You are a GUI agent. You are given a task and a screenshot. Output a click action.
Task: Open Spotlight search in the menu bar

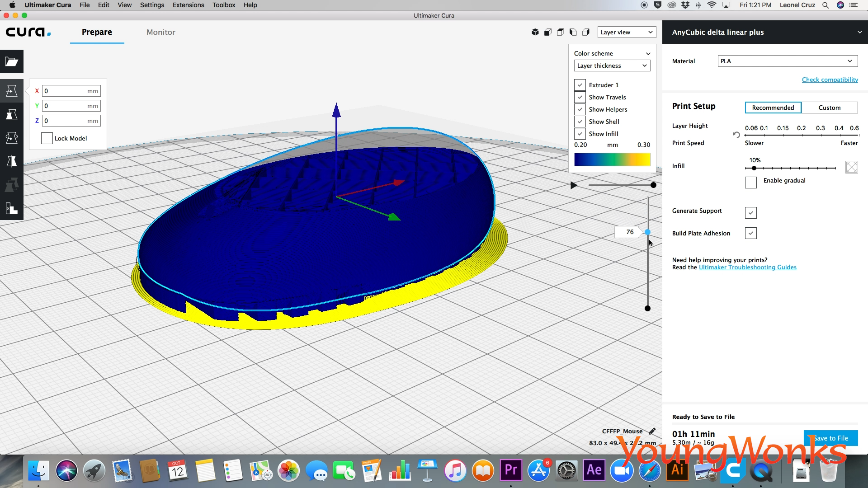click(826, 5)
